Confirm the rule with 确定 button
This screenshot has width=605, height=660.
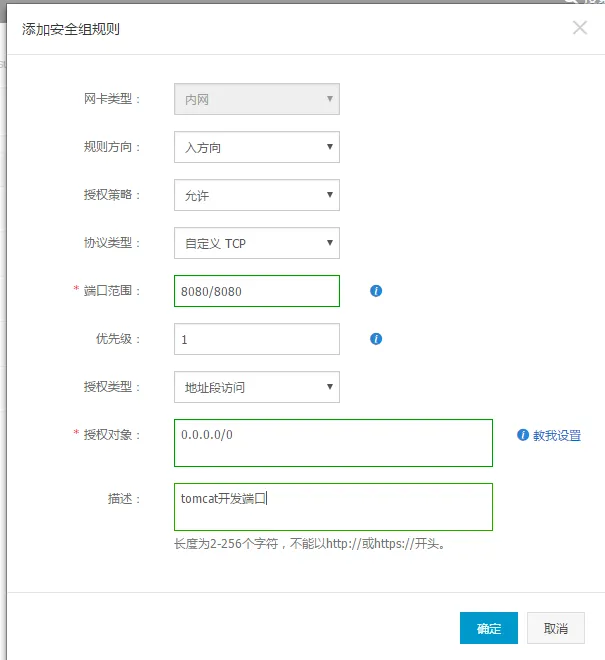[489, 628]
